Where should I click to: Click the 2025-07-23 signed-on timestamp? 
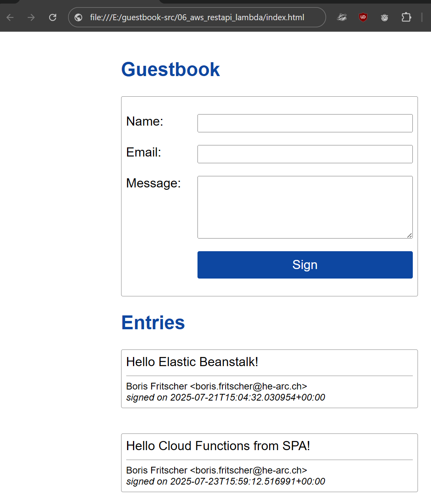point(247,481)
